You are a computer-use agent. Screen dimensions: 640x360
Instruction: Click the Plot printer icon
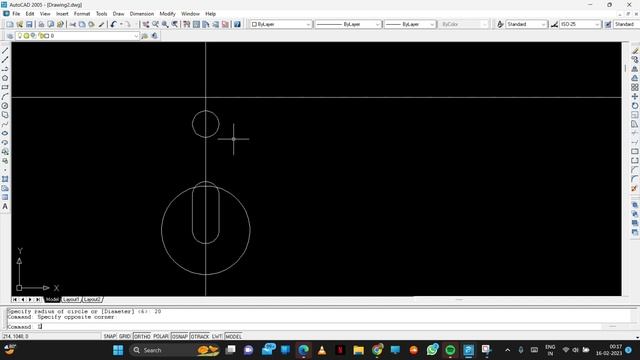(41, 24)
